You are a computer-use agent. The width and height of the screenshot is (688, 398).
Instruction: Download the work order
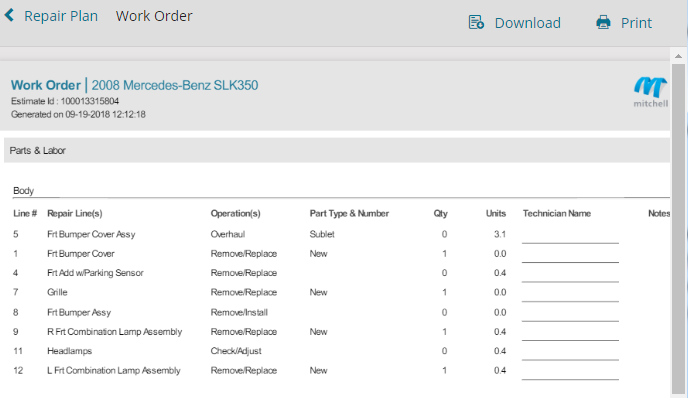click(x=527, y=23)
